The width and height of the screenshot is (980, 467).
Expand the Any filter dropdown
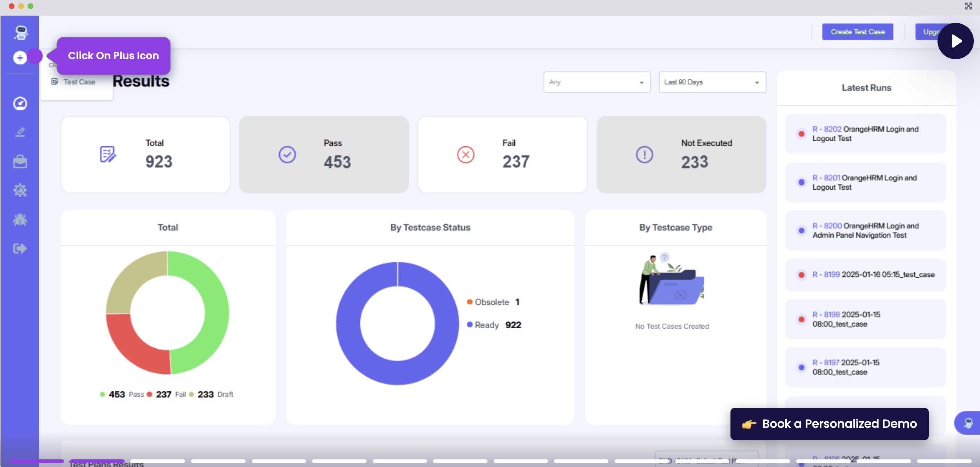coord(596,82)
